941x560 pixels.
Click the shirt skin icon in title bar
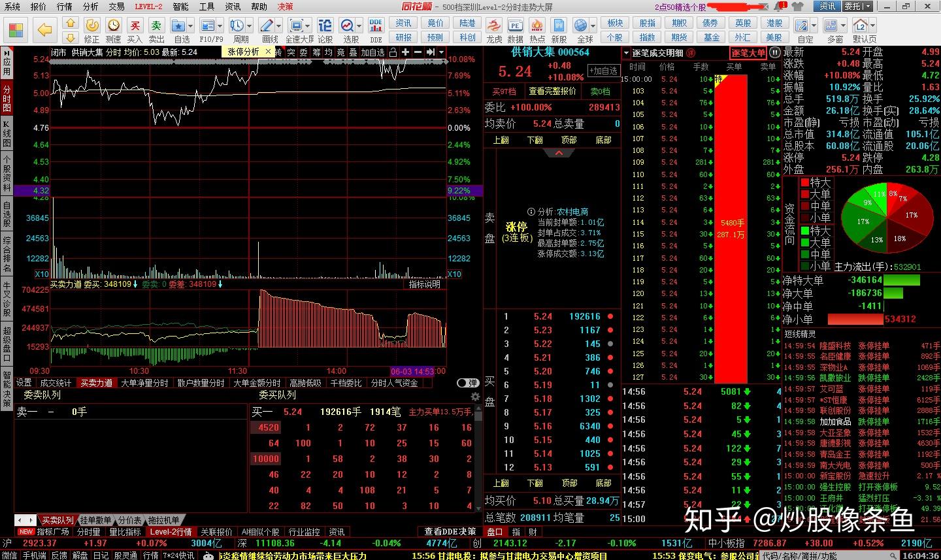click(x=797, y=6)
